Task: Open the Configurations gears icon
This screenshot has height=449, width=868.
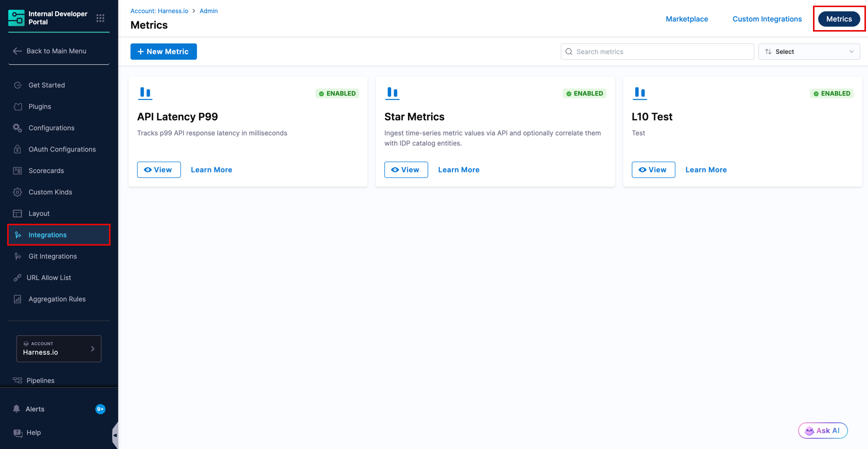Action: click(x=18, y=128)
